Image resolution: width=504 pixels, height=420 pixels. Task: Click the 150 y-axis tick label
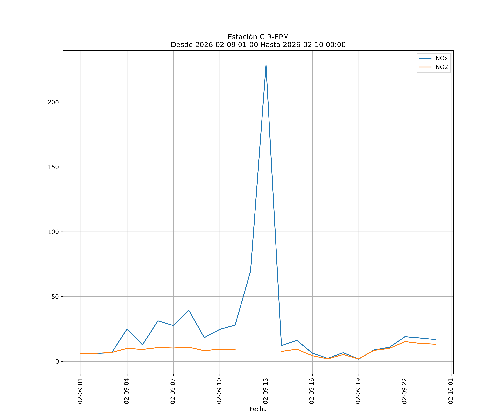coord(53,167)
